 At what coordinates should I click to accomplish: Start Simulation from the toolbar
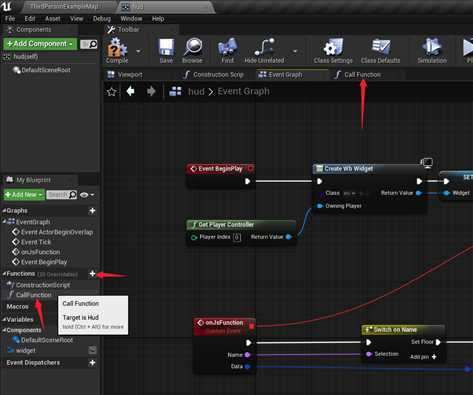[432, 51]
